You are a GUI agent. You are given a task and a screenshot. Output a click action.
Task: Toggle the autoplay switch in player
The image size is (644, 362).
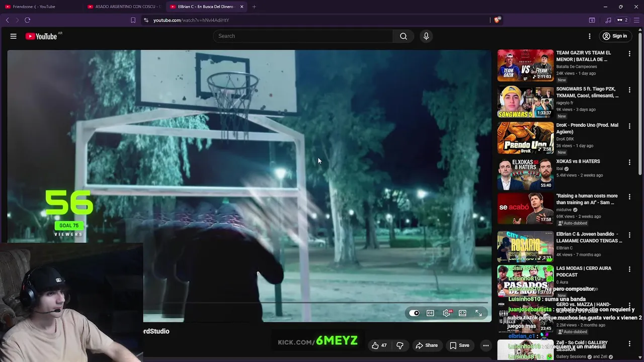414,313
